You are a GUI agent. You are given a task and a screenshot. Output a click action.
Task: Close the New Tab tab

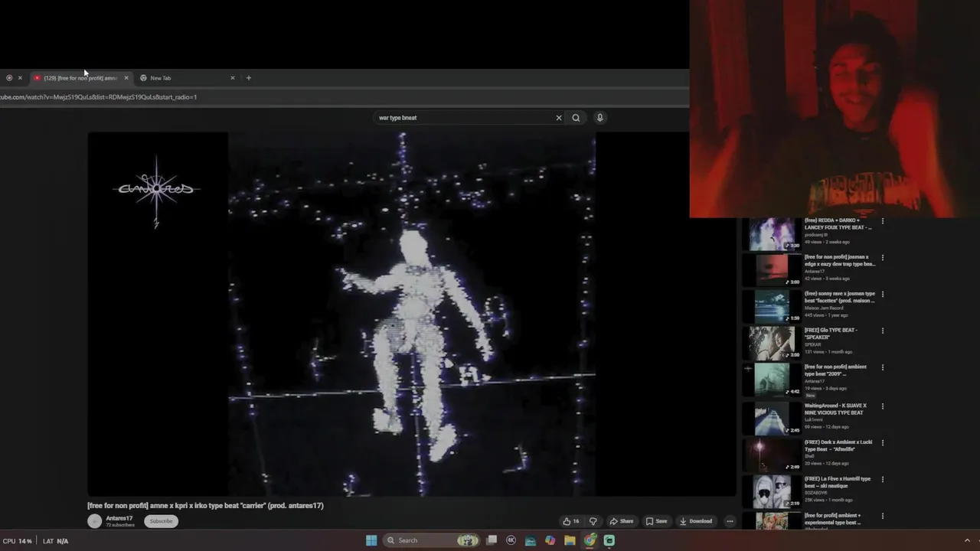pyautogui.click(x=233, y=78)
